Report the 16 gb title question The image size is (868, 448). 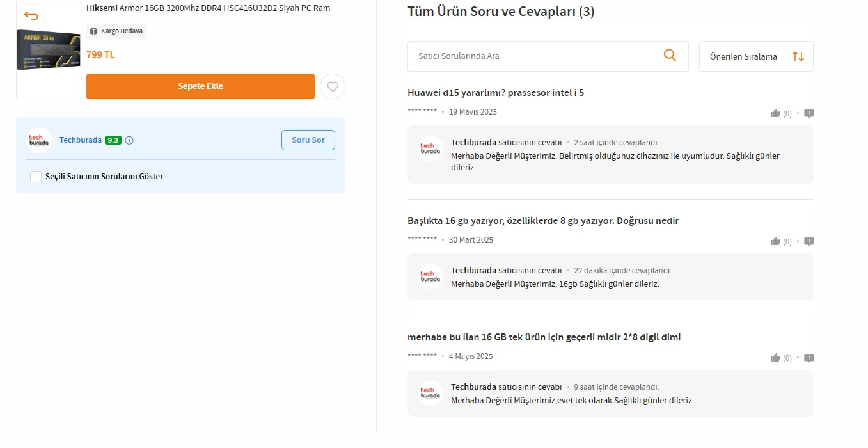click(x=809, y=241)
